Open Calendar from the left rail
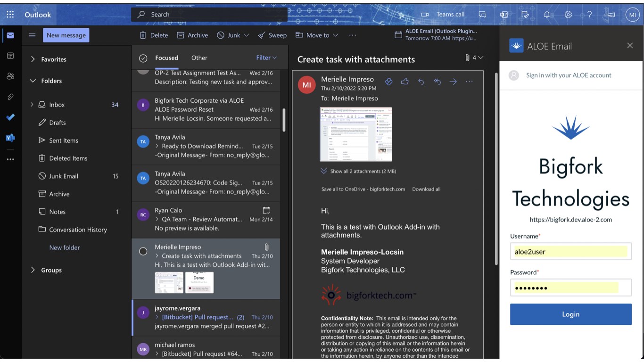 pyautogui.click(x=10, y=56)
